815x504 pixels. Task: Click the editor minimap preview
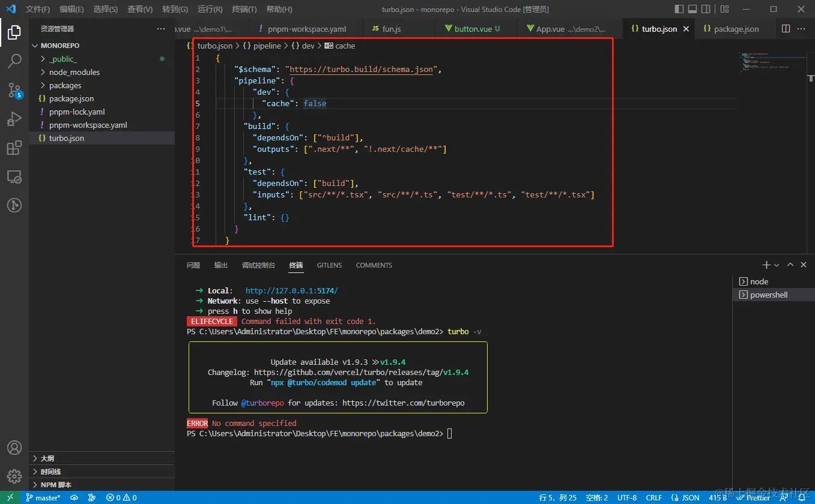click(x=774, y=62)
